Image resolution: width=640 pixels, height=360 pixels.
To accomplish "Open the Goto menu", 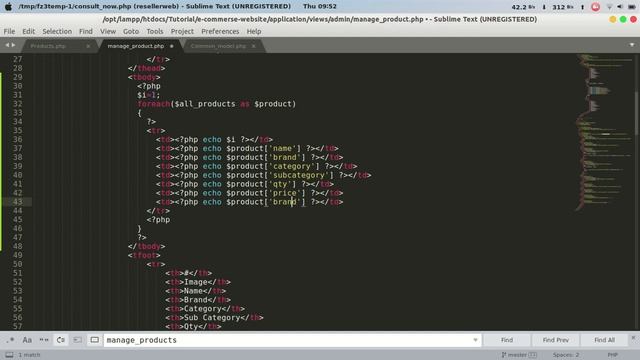I will [131, 31].
